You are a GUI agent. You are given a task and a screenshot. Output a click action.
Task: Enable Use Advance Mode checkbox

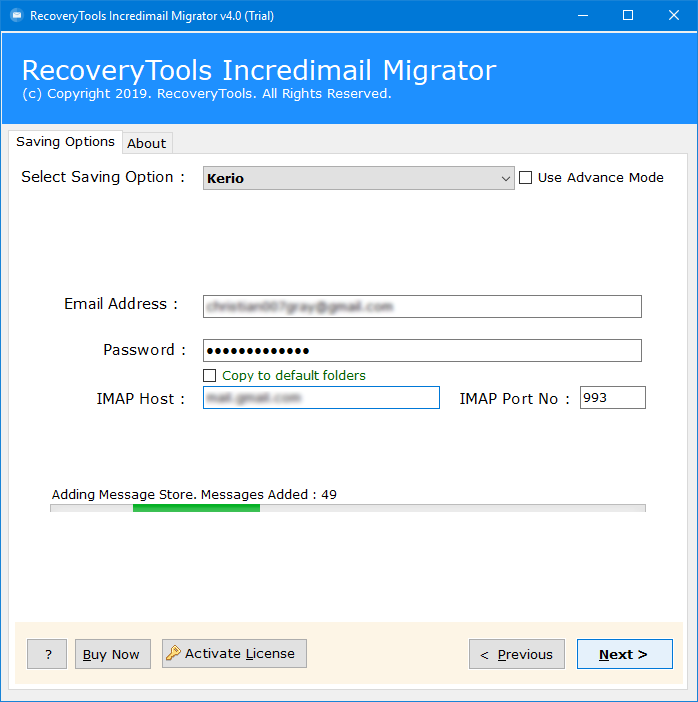[525, 178]
